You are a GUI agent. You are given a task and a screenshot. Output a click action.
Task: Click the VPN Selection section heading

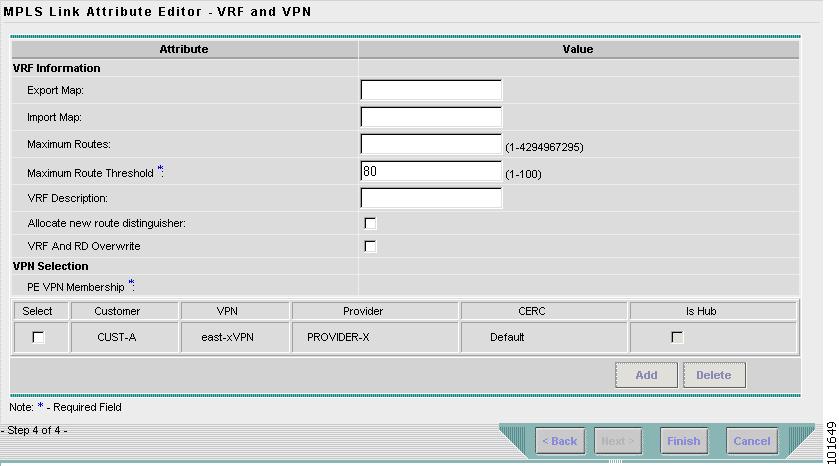[x=50, y=266]
